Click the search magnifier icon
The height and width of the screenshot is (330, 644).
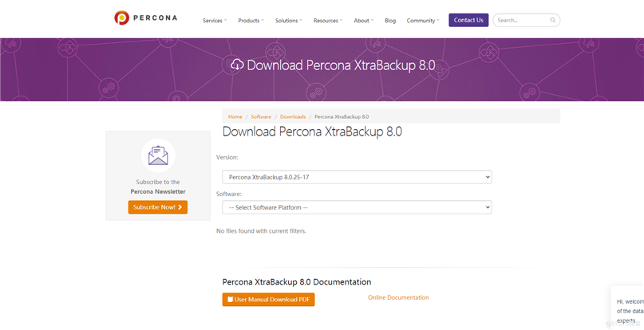(553, 20)
